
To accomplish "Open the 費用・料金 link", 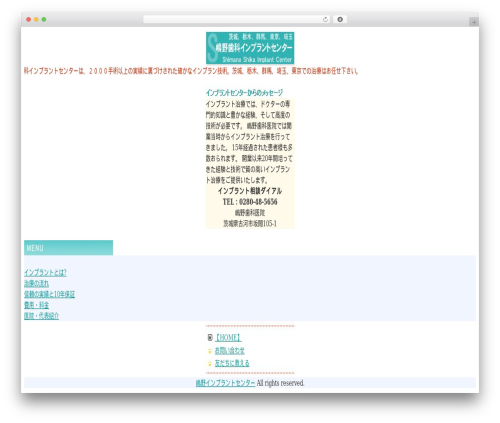I will pos(36,305).
